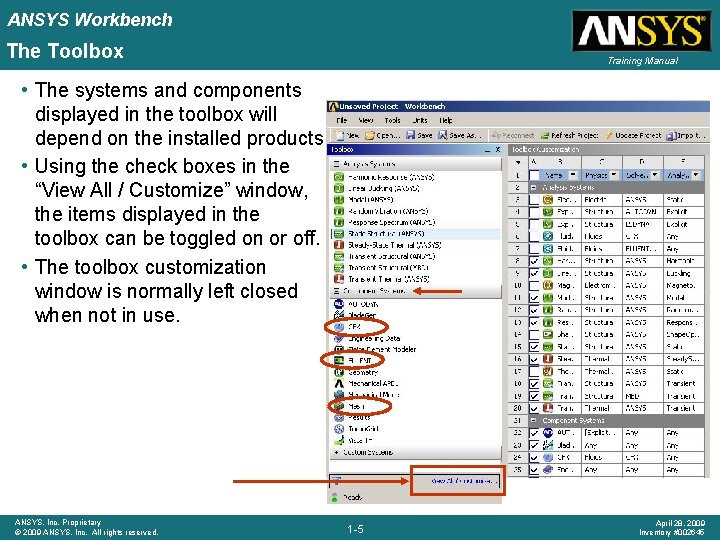Click Results icon in Toolbox

tap(338, 417)
